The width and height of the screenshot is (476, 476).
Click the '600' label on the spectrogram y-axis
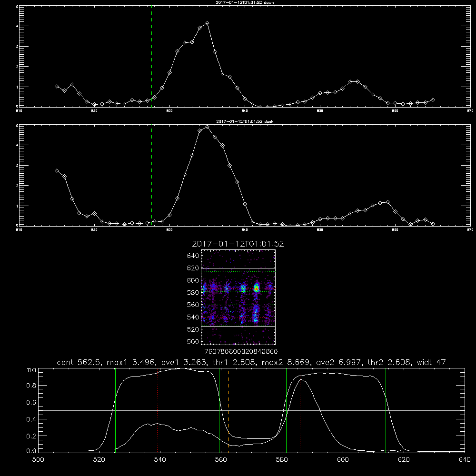(193, 280)
